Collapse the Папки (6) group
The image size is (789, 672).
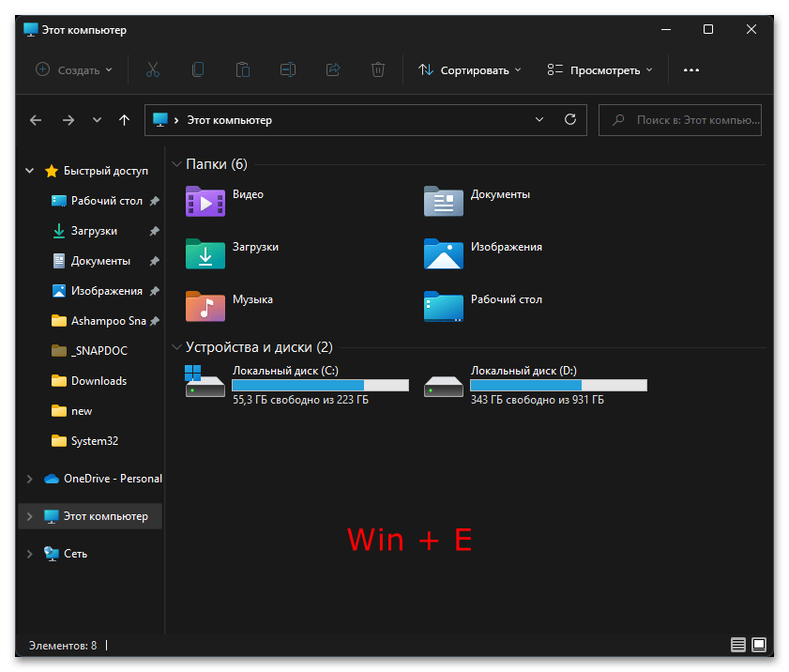click(x=176, y=164)
